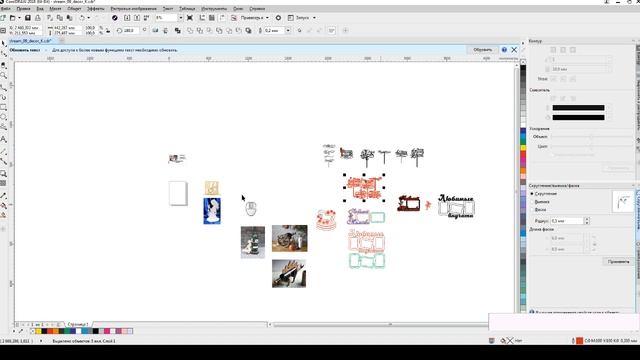Viewport: 640px width, 360px height.
Task: Click the Mirror horizontally icon
Action: click(x=155, y=31)
